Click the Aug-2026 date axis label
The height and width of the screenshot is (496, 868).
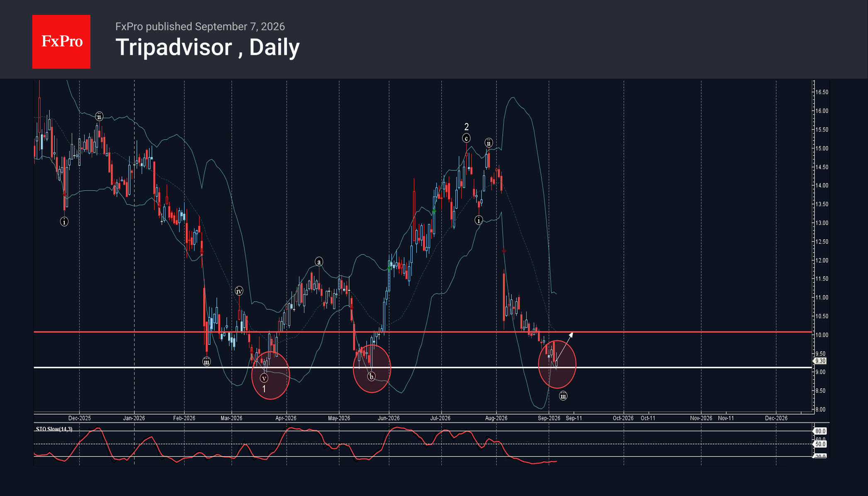[x=496, y=418]
